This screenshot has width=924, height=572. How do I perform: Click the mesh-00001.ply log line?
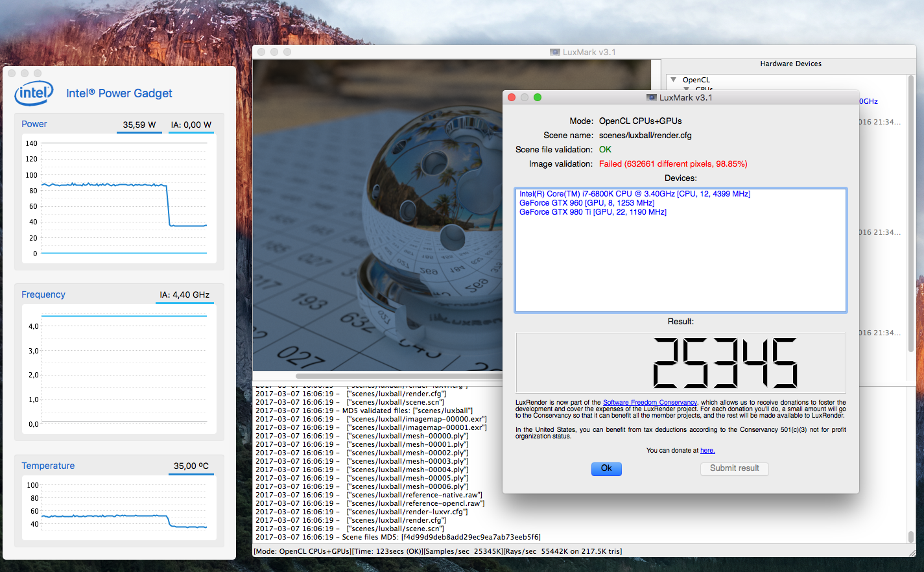point(362,444)
